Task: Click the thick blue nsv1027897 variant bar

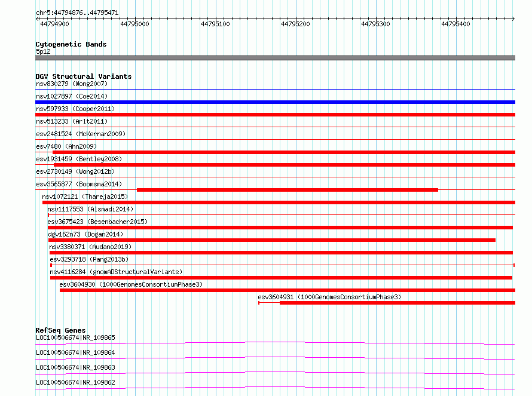Action: point(275,102)
